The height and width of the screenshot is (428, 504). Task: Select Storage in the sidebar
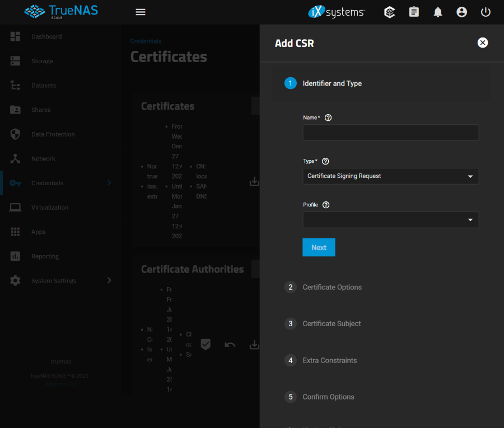42,61
